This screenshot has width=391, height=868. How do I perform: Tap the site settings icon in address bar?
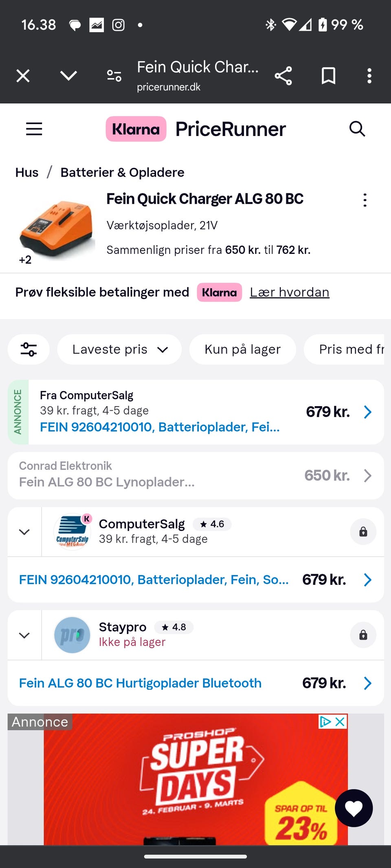(114, 76)
